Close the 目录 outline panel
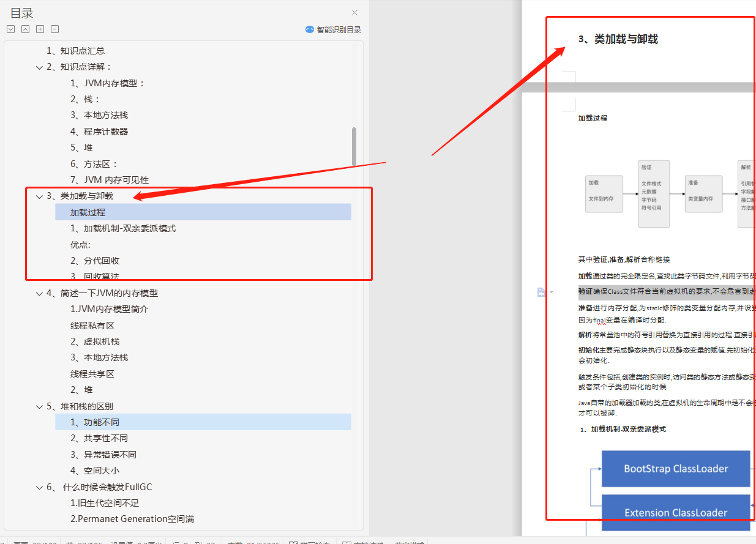 [x=354, y=13]
